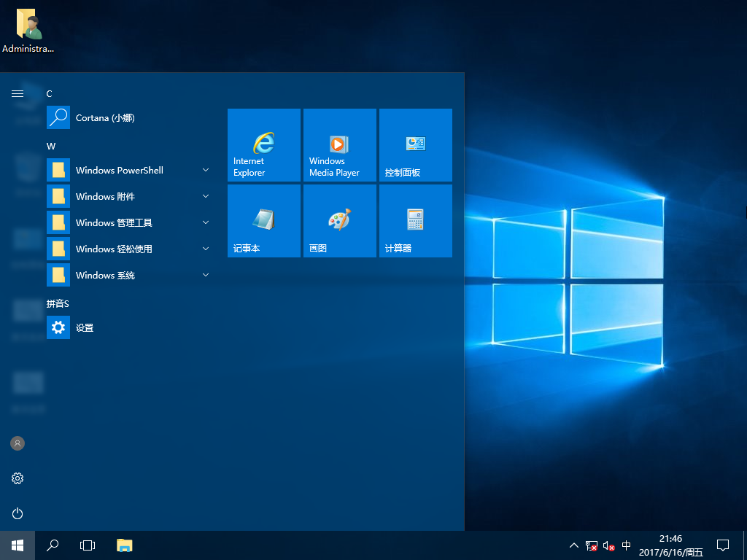This screenshot has width=747, height=560.
Task: Click Show Desktop sliver at taskbar end
Action: (x=745, y=545)
